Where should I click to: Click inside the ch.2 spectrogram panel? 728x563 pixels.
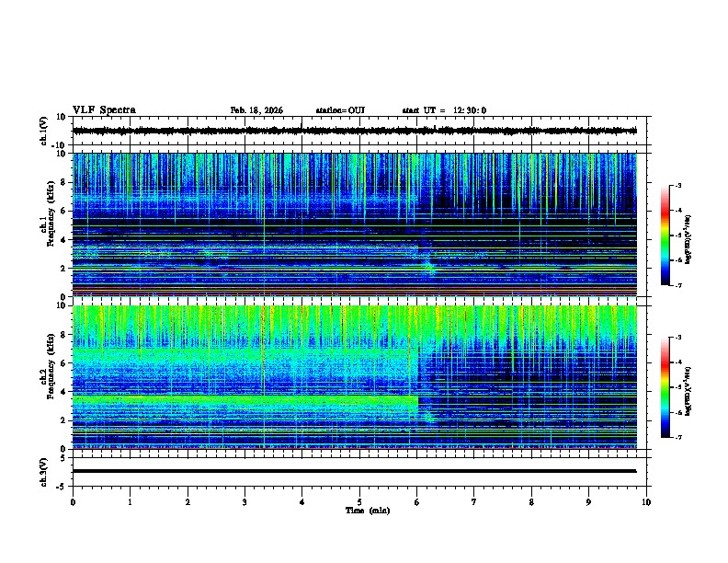coord(355,377)
